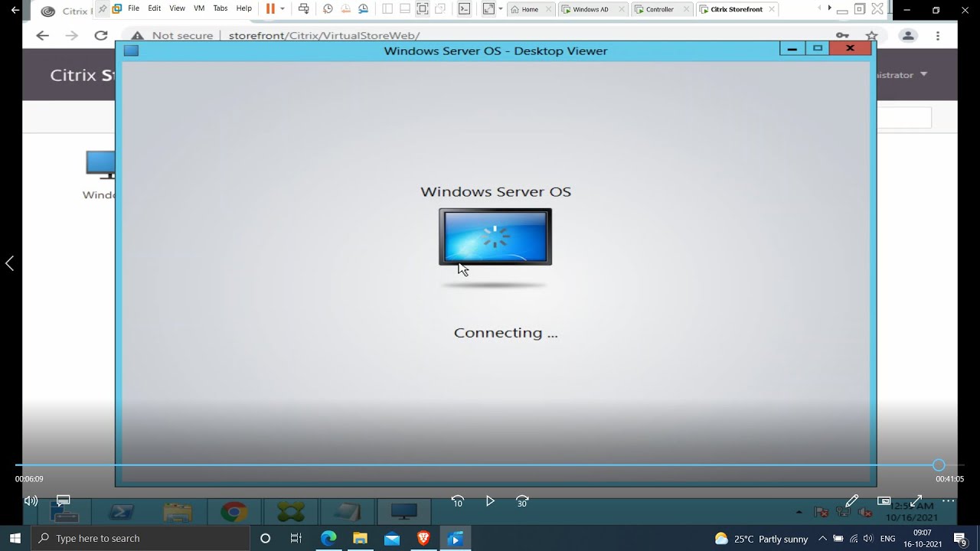Open the dropdown arrow beside the VMware pause button
Image resolution: width=980 pixels, height=551 pixels.
tap(283, 9)
